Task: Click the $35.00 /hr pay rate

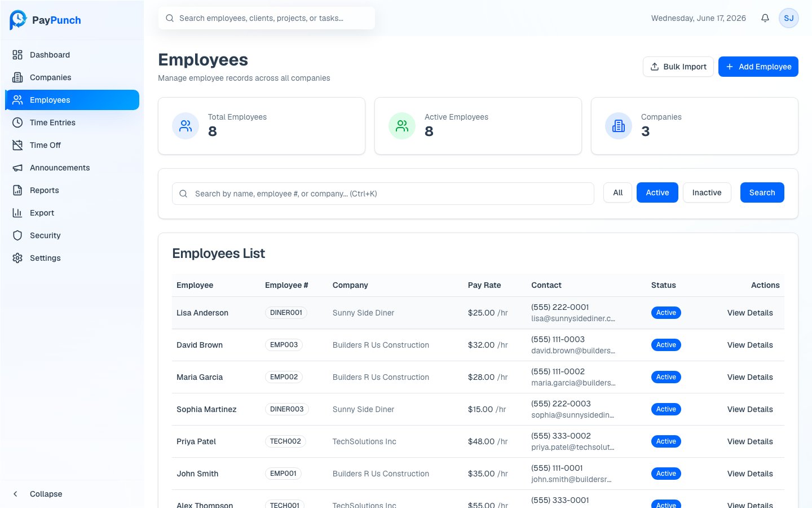Action: coord(488,474)
